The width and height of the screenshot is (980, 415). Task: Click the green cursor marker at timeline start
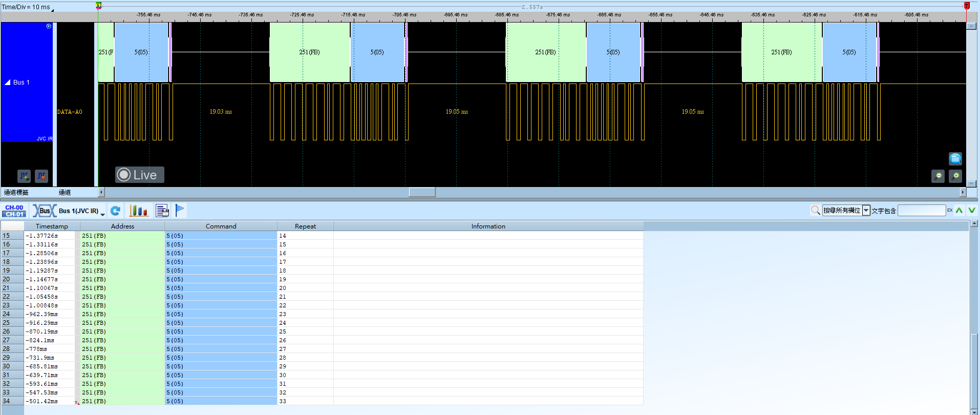(98, 6)
